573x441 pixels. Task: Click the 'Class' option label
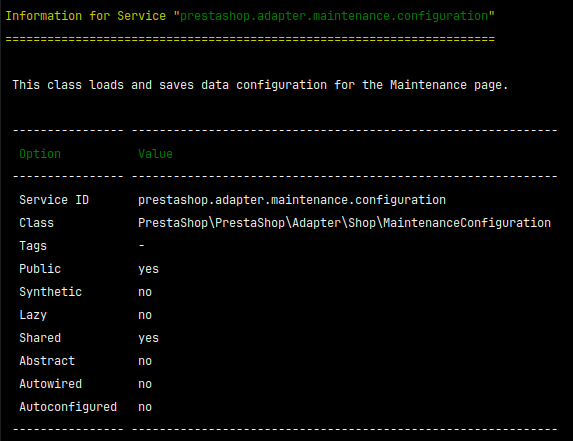tap(37, 223)
